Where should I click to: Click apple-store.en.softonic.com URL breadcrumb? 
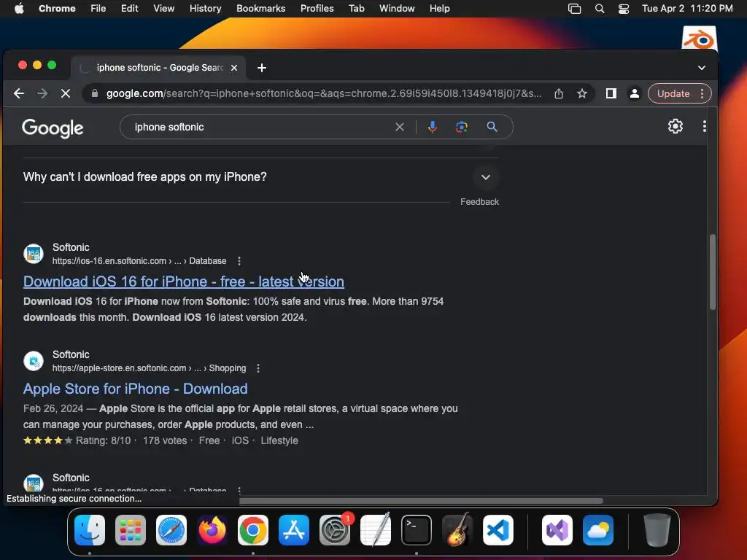tap(149, 368)
